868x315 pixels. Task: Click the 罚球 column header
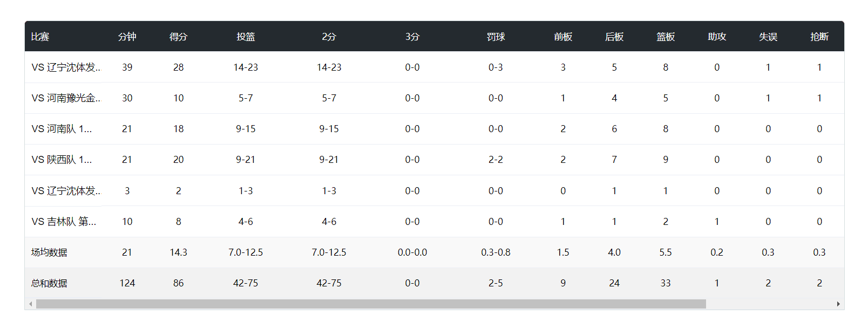496,37
